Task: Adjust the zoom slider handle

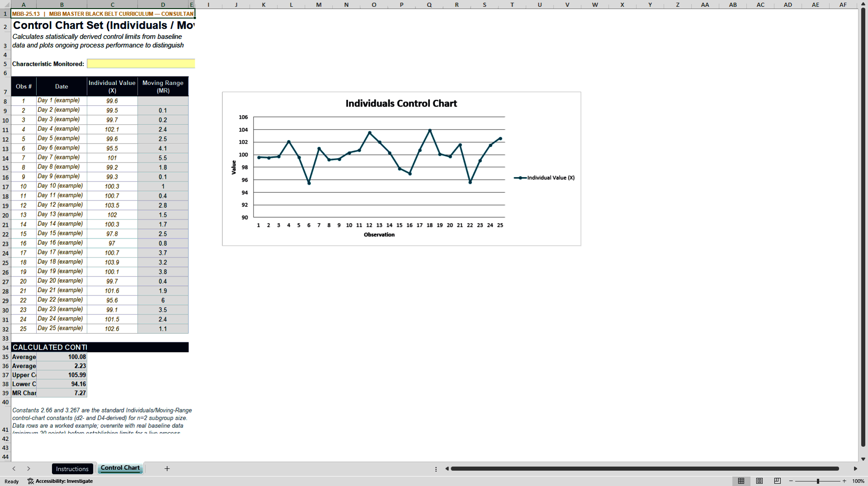Action: coord(818,481)
